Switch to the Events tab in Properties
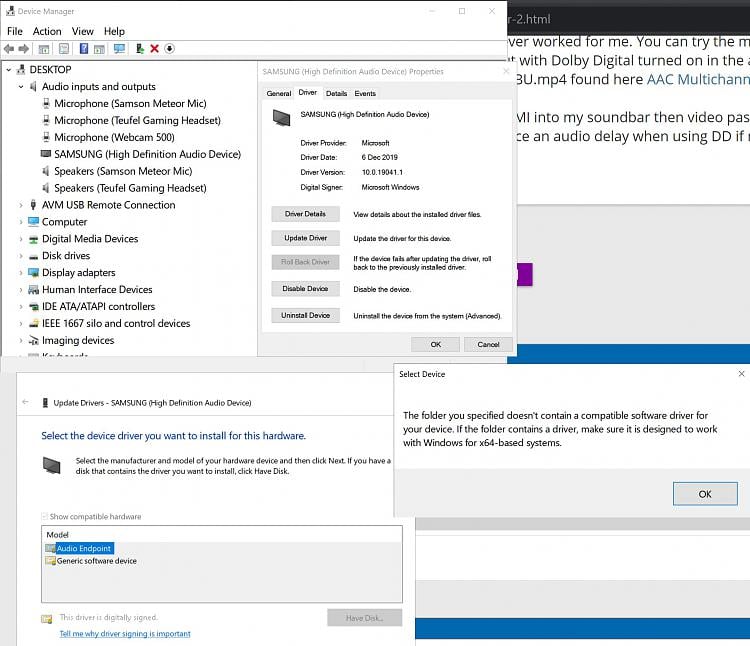This screenshot has height=646, width=750. point(365,93)
